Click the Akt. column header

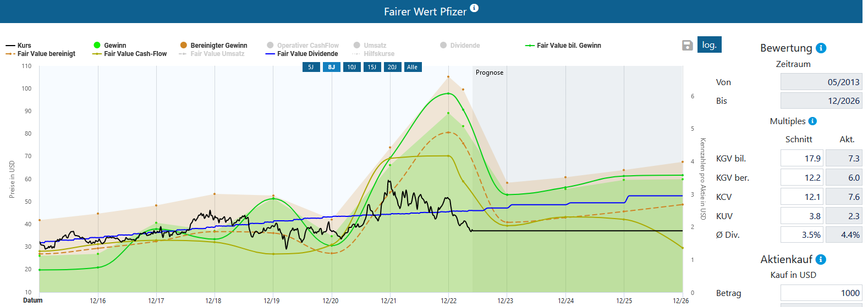point(847,139)
